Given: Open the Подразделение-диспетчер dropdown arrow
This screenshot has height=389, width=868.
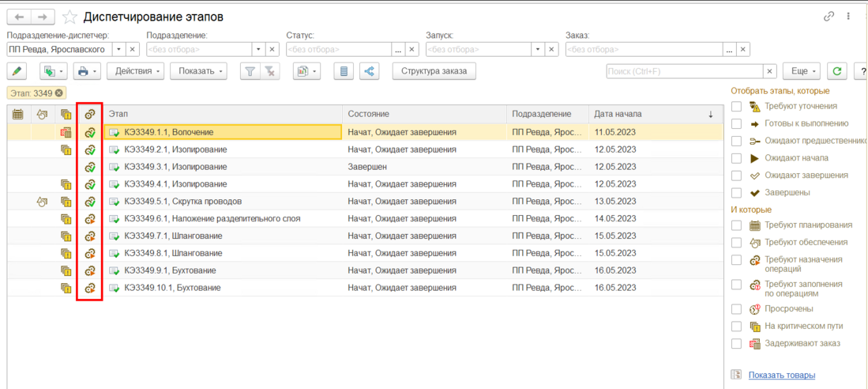Looking at the screenshot, I should click(119, 49).
